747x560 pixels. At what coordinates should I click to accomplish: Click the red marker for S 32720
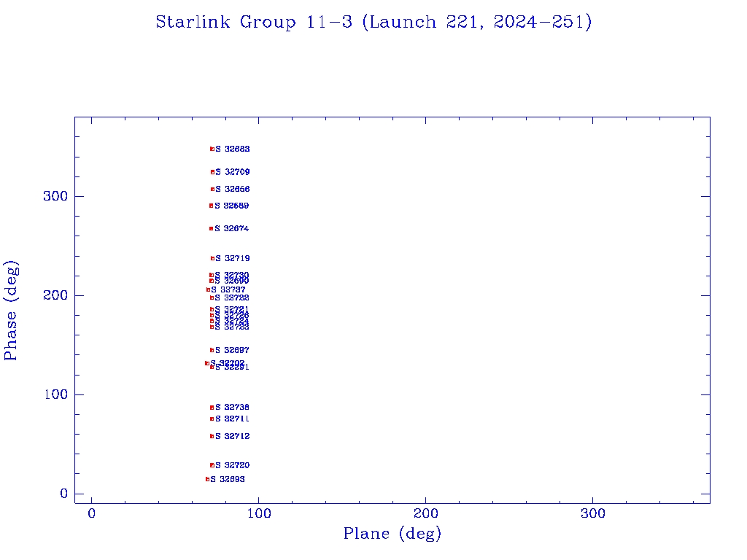[212, 465]
